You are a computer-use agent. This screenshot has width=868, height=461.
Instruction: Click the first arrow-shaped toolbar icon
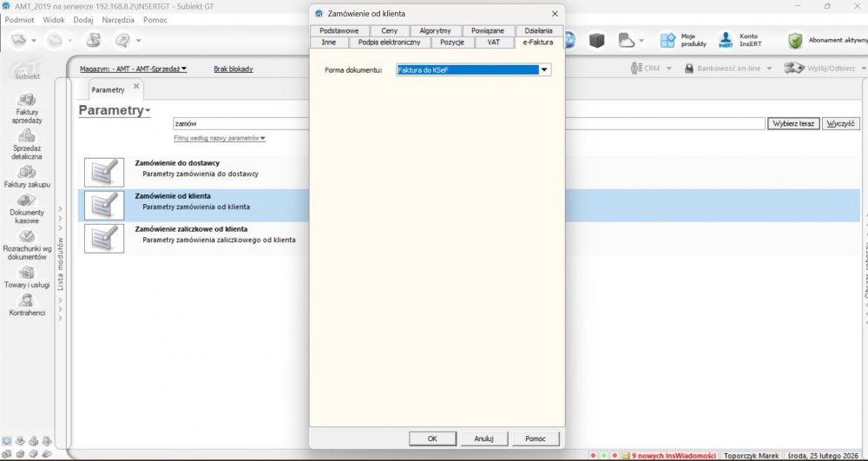[19, 40]
